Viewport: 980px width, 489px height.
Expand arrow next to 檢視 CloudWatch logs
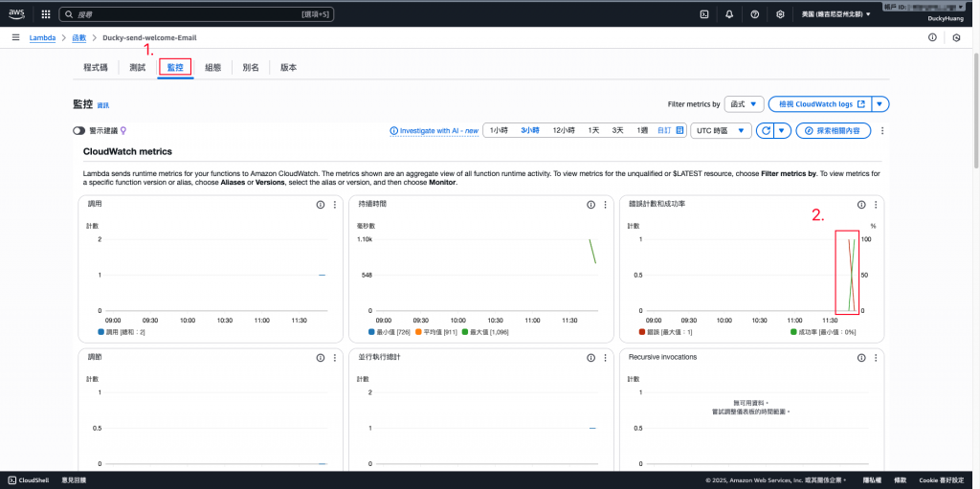[x=880, y=103]
